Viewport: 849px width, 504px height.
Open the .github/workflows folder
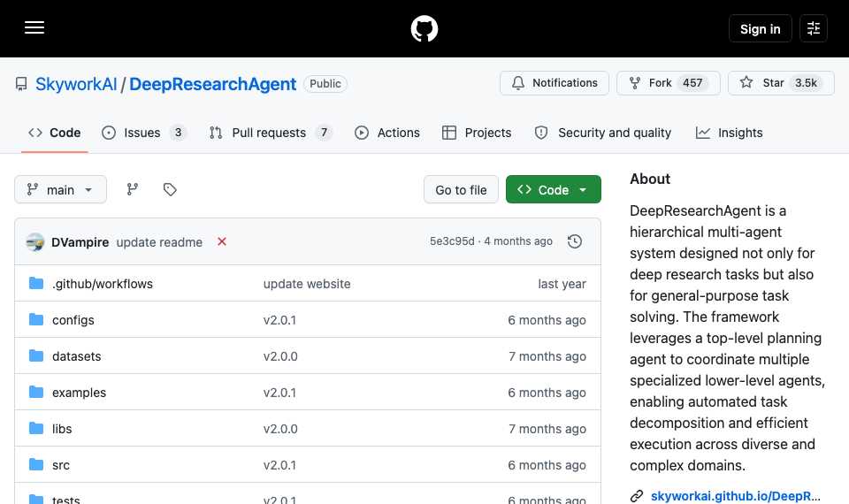(x=103, y=284)
